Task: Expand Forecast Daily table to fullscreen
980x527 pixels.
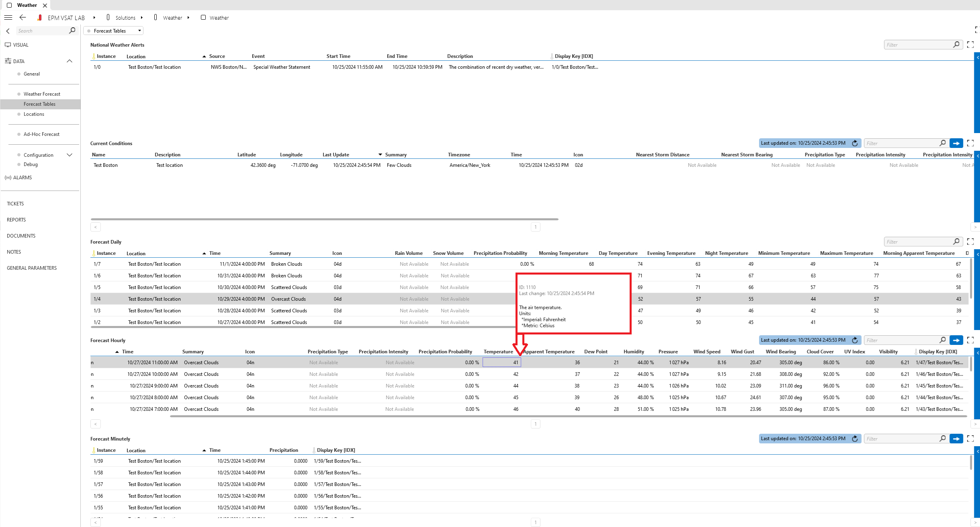Action: [970, 242]
